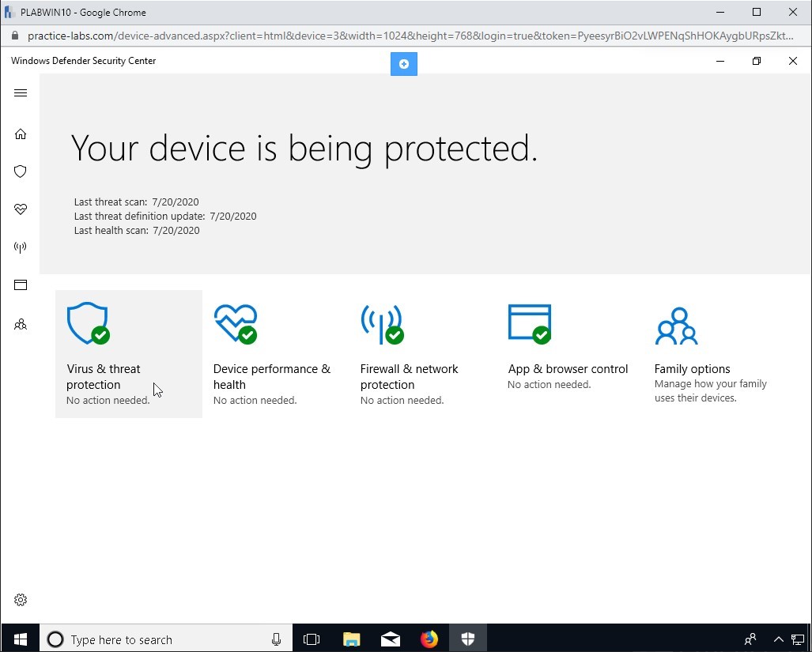Screen dimensions: 812x652
Task: Click the Windows Start button
Action: pos(21,639)
